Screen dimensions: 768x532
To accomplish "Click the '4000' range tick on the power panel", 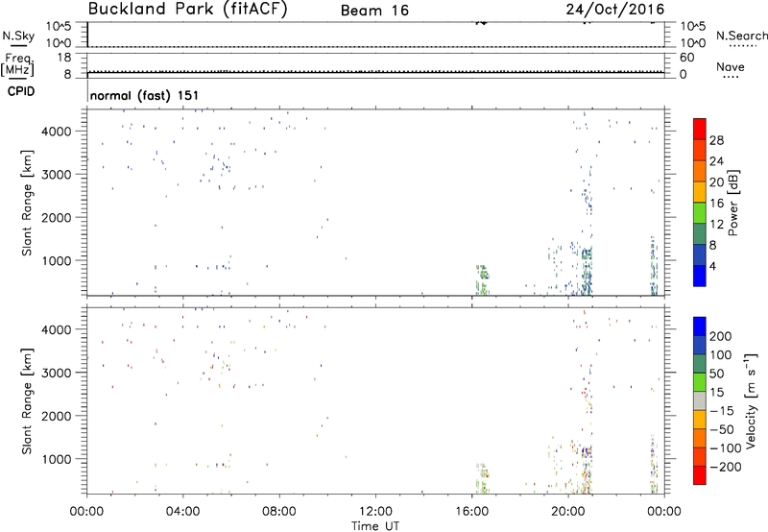I will 56,132.
